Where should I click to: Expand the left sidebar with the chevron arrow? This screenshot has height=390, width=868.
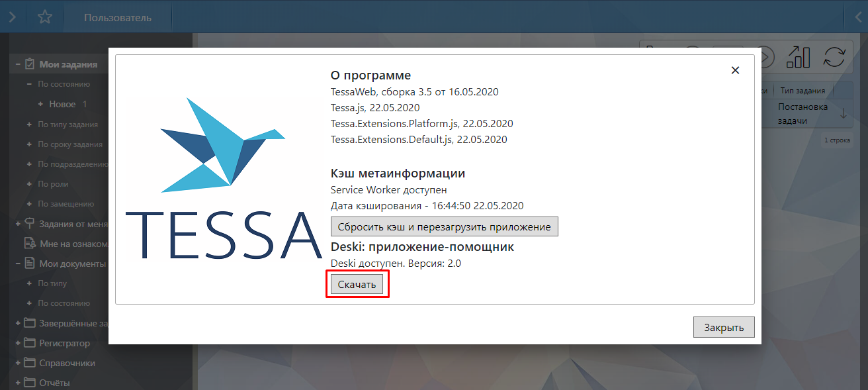[x=13, y=17]
